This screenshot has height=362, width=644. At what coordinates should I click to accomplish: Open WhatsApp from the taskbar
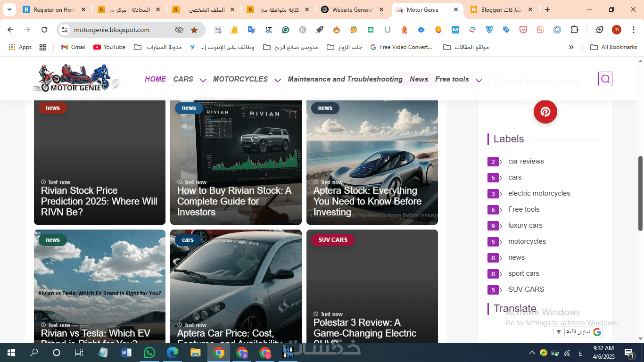(149, 353)
